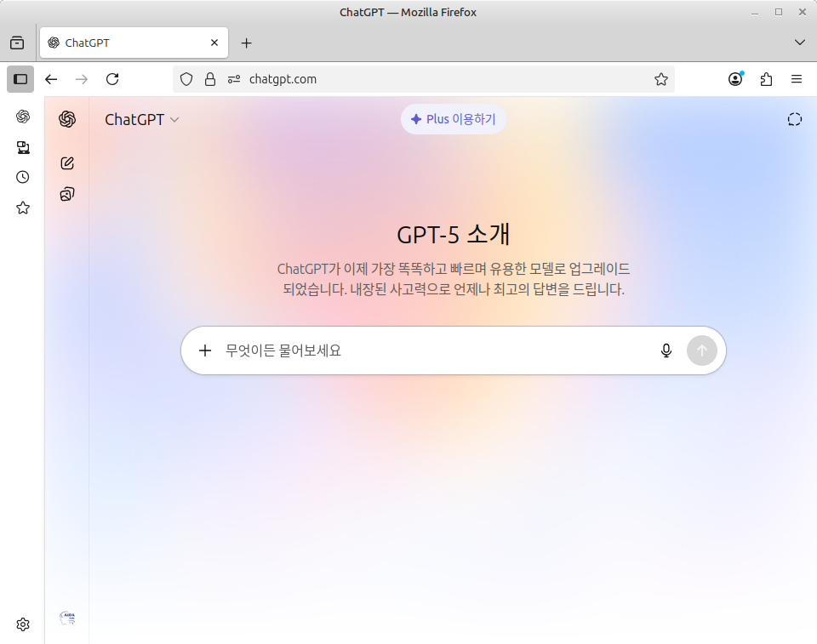Activate the microphone dictation icon
Viewport: 817px width, 644px height.
(666, 350)
